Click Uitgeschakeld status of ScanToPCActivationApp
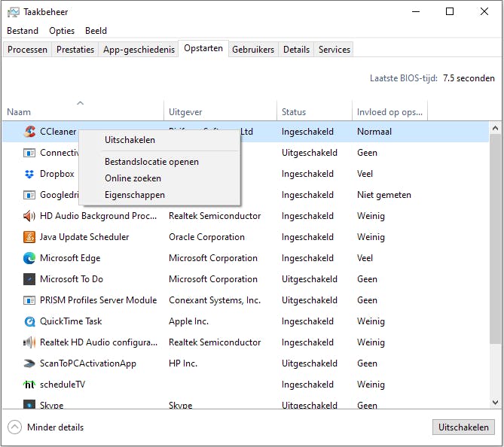Screen dimensions: 504x447 (309, 363)
